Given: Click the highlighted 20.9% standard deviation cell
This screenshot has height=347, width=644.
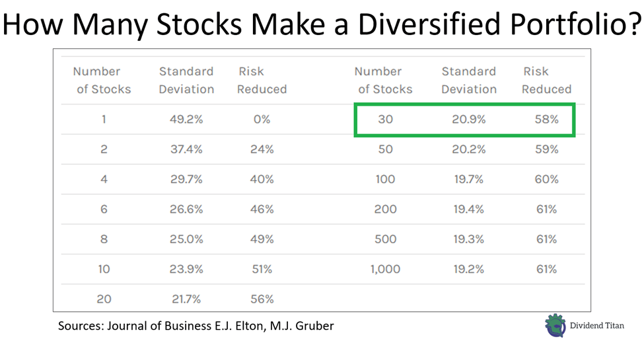Looking at the screenshot, I should pyautogui.click(x=468, y=120).
